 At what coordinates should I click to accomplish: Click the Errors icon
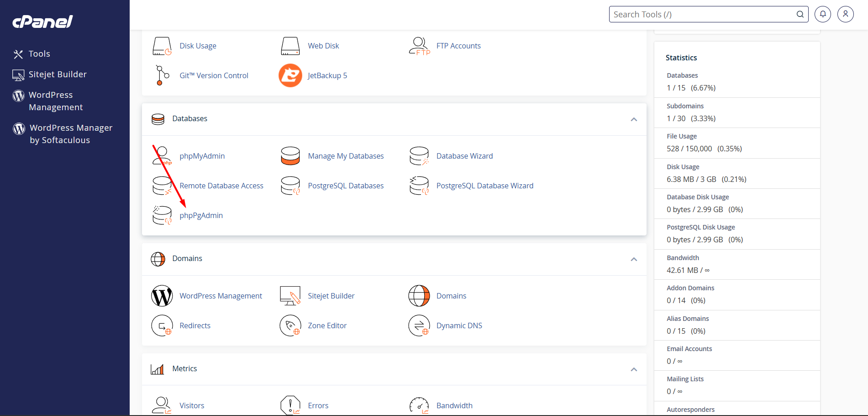click(x=290, y=405)
